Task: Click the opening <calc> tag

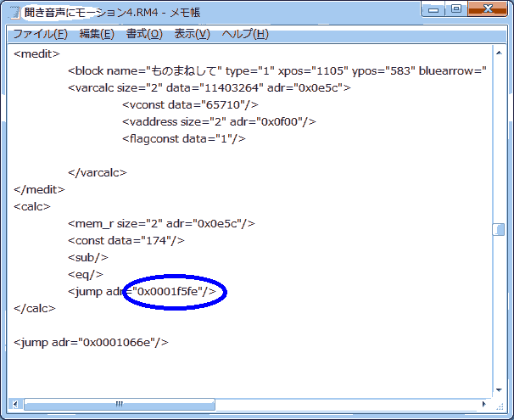Action: (32, 207)
